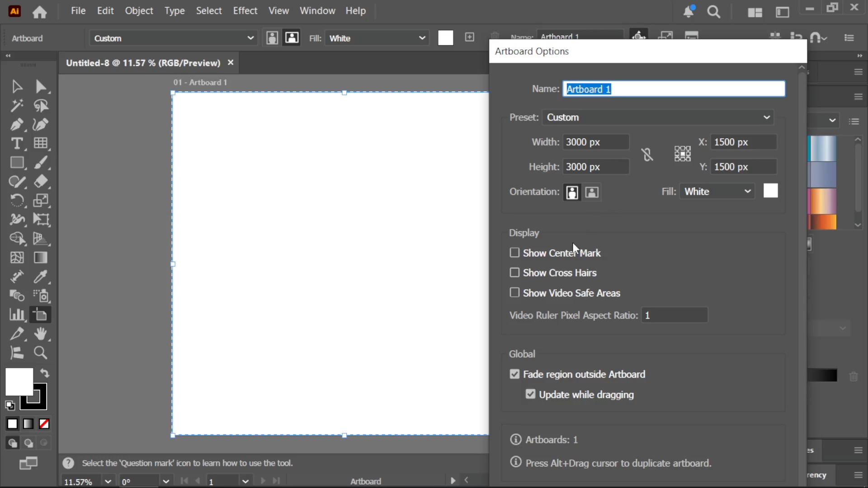868x488 pixels.
Task: Select the Hand tool
Action: coord(41,334)
